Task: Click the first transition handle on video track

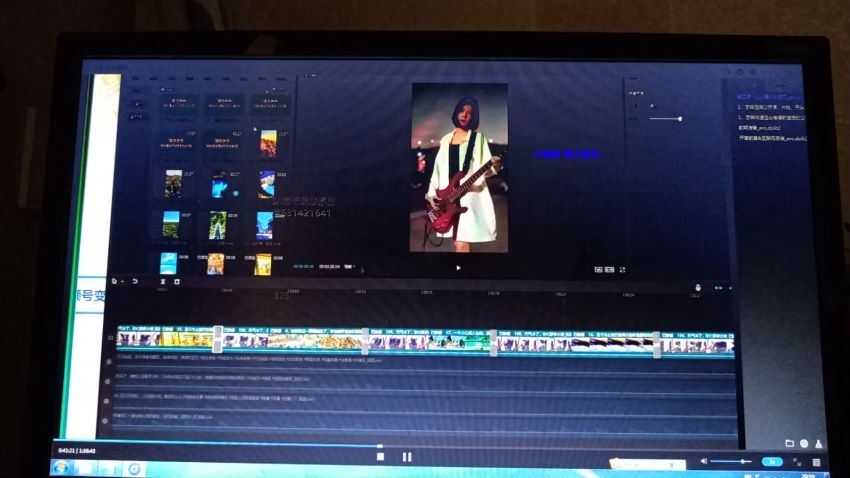Action: pyautogui.click(x=217, y=339)
